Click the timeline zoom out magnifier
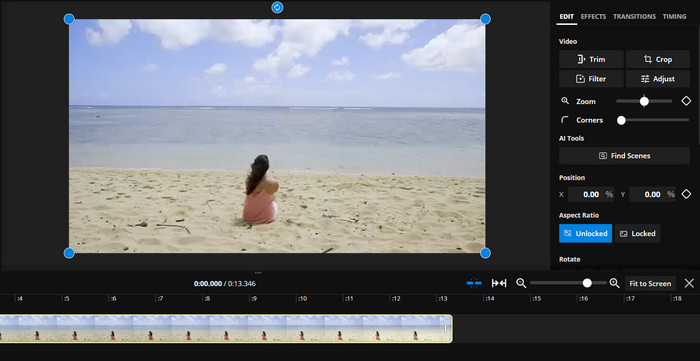The width and height of the screenshot is (700, 361). coord(521,283)
